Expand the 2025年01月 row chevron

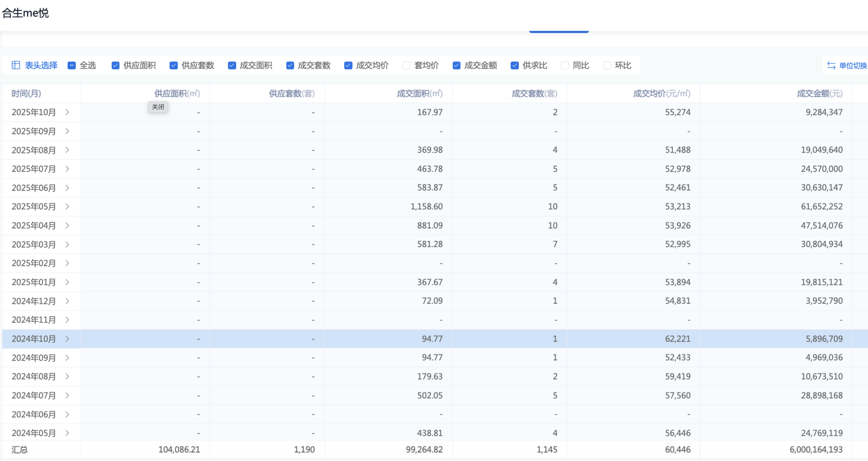pos(67,282)
